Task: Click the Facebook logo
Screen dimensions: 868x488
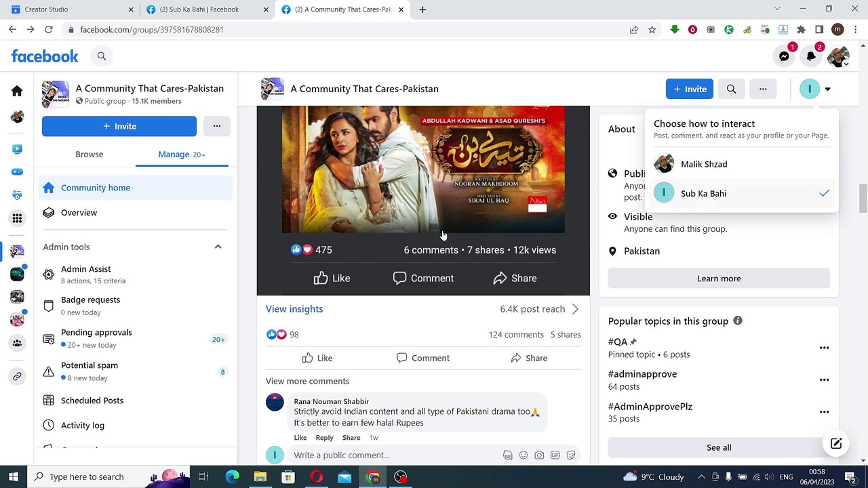Action: (x=45, y=56)
